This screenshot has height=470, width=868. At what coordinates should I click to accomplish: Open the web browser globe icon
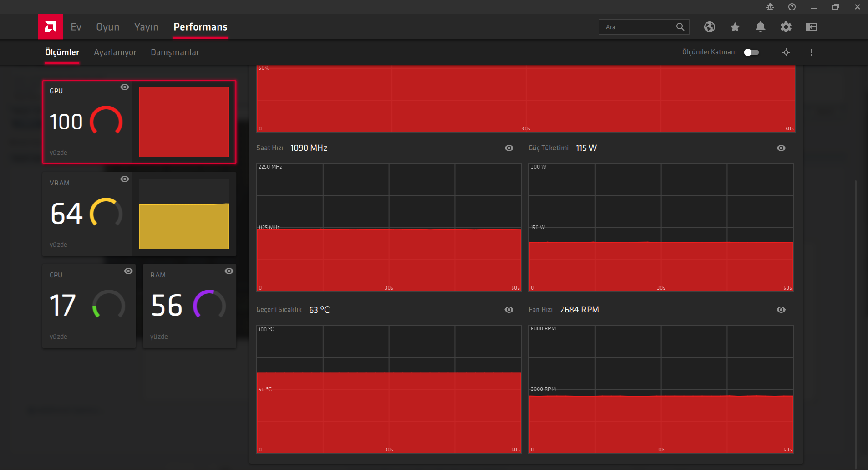(x=710, y=27)
